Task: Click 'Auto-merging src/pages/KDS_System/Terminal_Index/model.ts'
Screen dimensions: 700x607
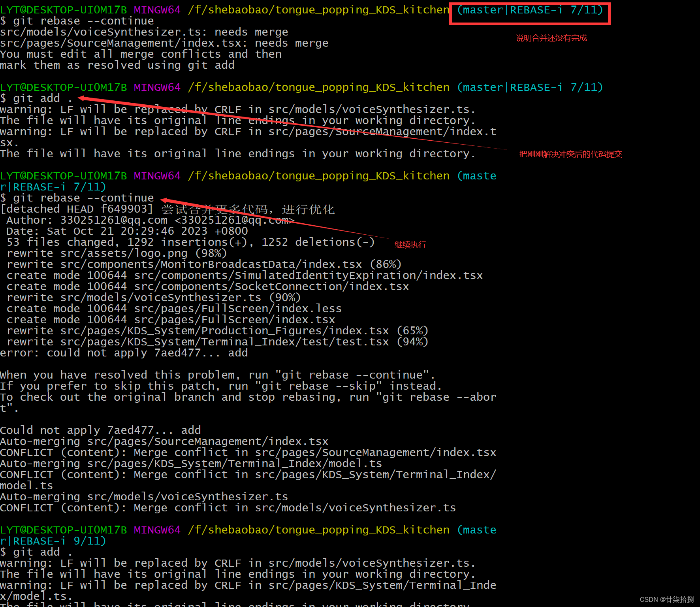Action: coord(191,464)
